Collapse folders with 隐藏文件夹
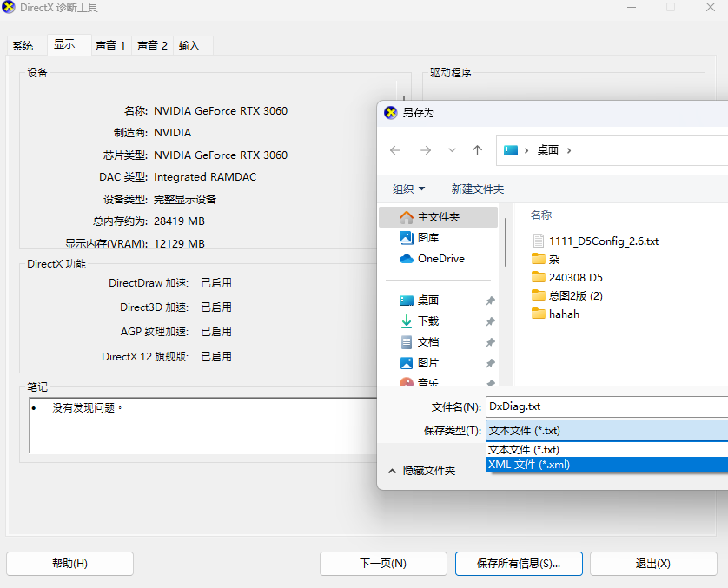 [421, 471]
